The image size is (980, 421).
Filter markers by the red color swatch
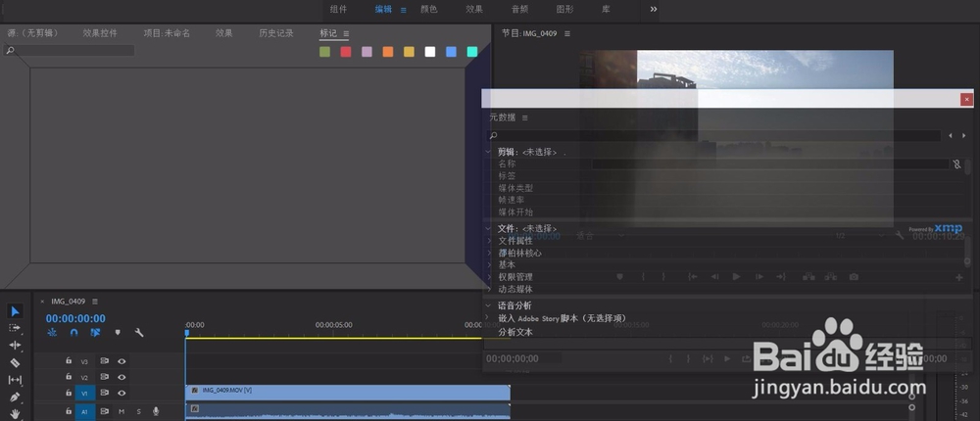pyautogui.click(x=346, y=52)
